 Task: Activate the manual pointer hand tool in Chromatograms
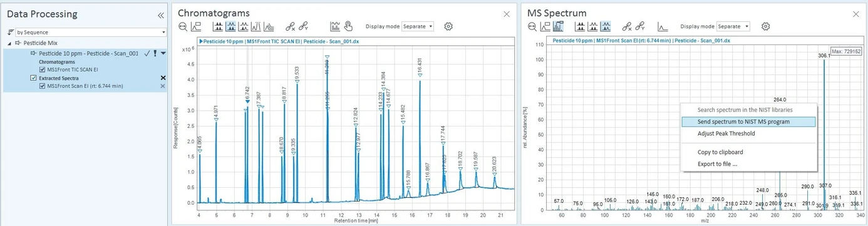(x=348, y=26)
